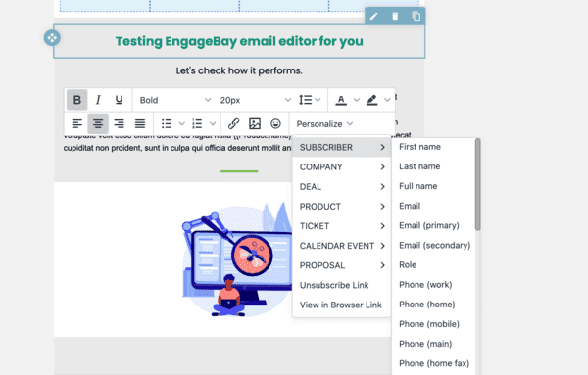Click the heading "Testing EngageBay email editor for you"
This screenshot has height=375, width=588.
coord(239,41)
